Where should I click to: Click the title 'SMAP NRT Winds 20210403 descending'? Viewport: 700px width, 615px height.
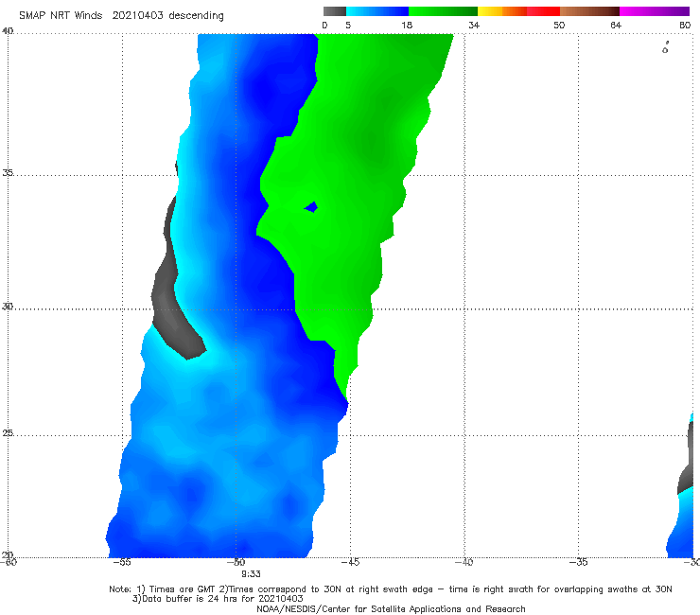(121, 16)
